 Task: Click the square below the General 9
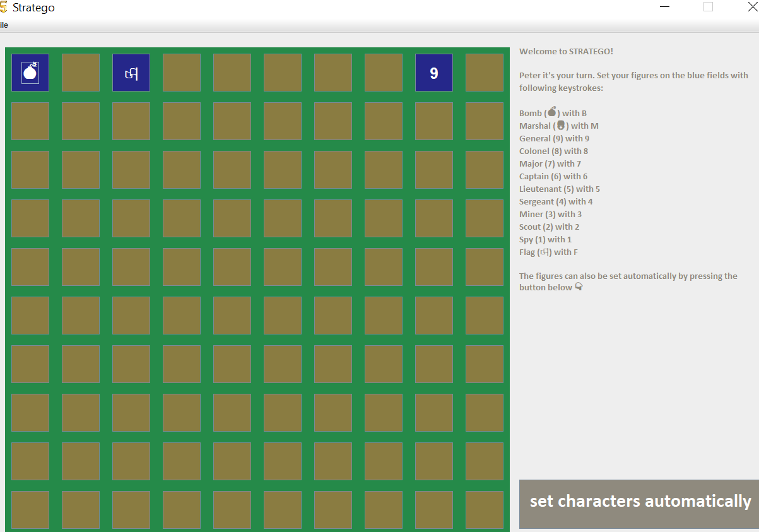tap(434, 121)
